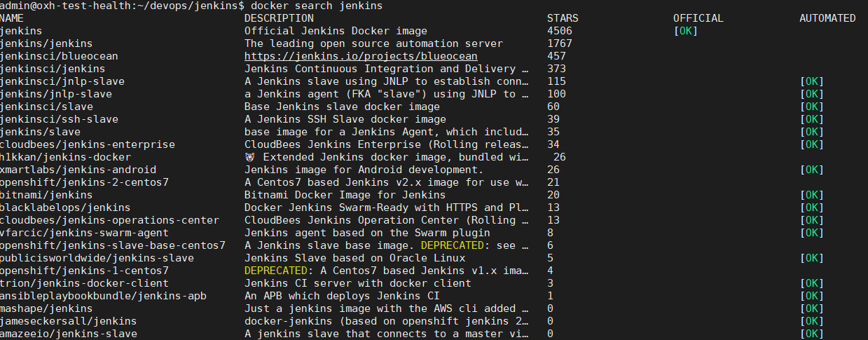Click the star count 115
This screenshot has height=340, width=868.
(x=556, y=81)
